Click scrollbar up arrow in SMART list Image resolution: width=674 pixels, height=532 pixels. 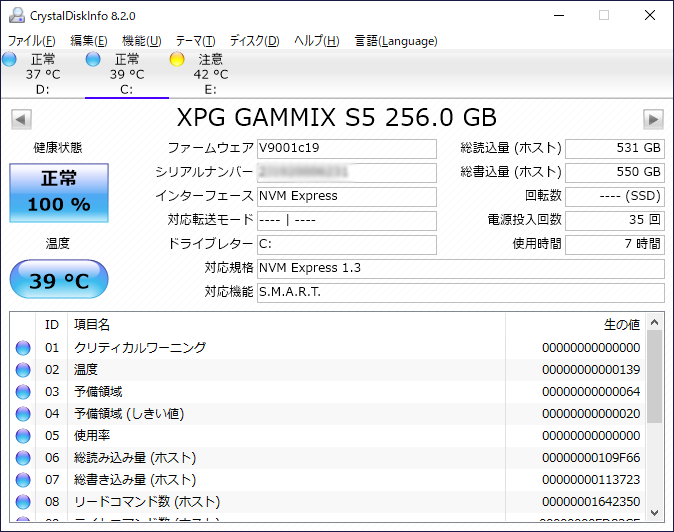click(x=655, y=322)
